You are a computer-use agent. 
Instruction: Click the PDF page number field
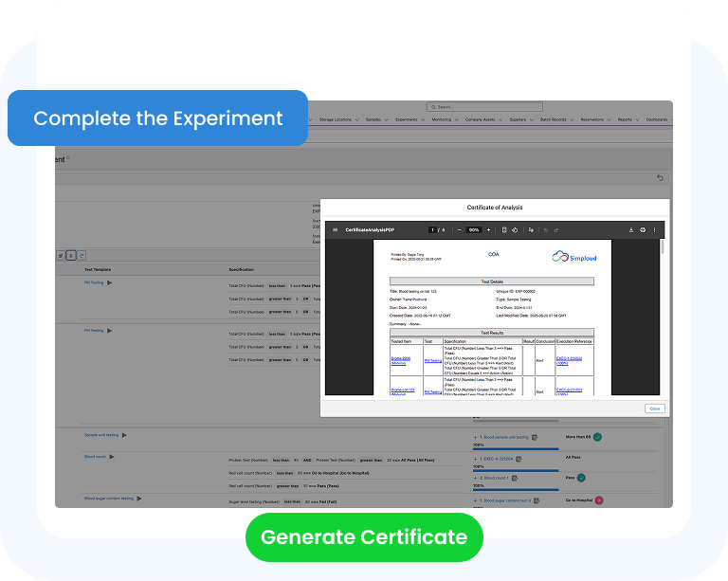[432, 229]
